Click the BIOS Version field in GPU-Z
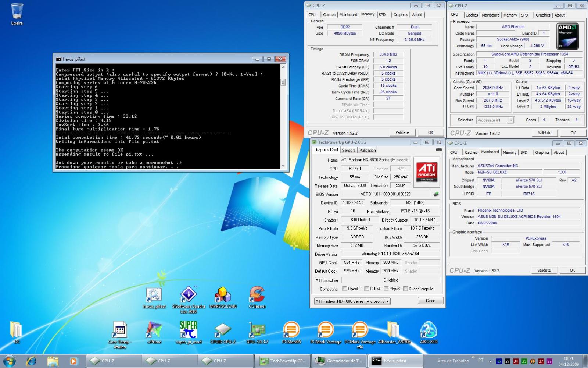The width and height of the screenshot is (588, 368). tap(386, 194)
